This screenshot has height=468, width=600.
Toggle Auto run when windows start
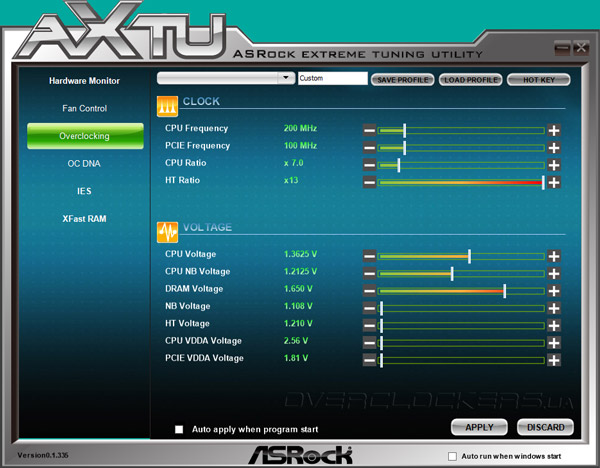pos(452,456)
